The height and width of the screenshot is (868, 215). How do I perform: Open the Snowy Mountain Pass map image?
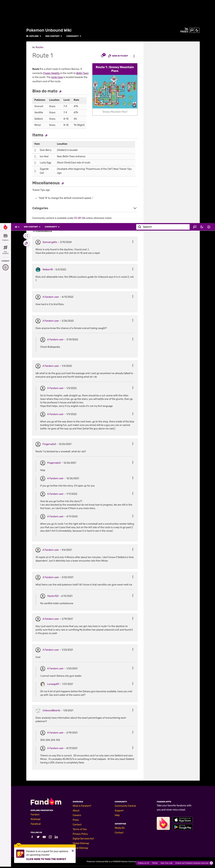[115, 91]
